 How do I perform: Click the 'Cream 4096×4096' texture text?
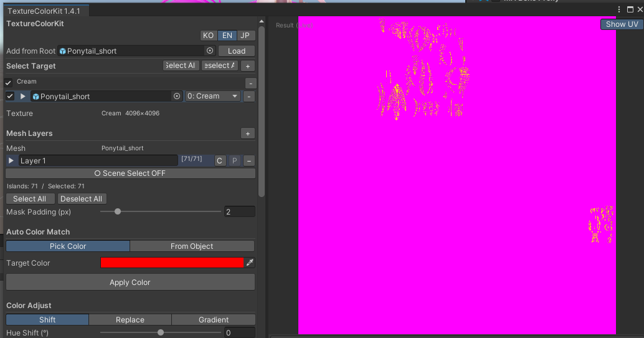tap(130, 113)
